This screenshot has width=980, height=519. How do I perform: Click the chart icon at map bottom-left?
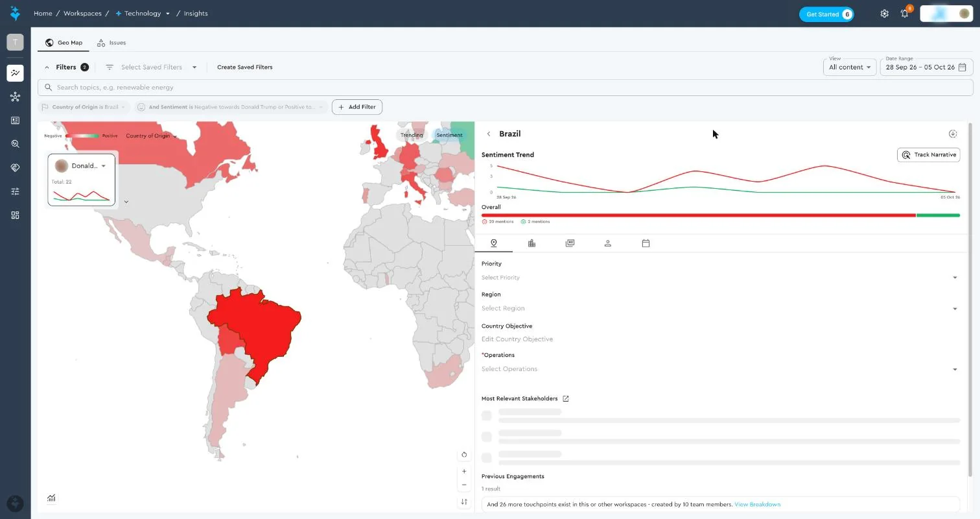(x=51, y=498)
